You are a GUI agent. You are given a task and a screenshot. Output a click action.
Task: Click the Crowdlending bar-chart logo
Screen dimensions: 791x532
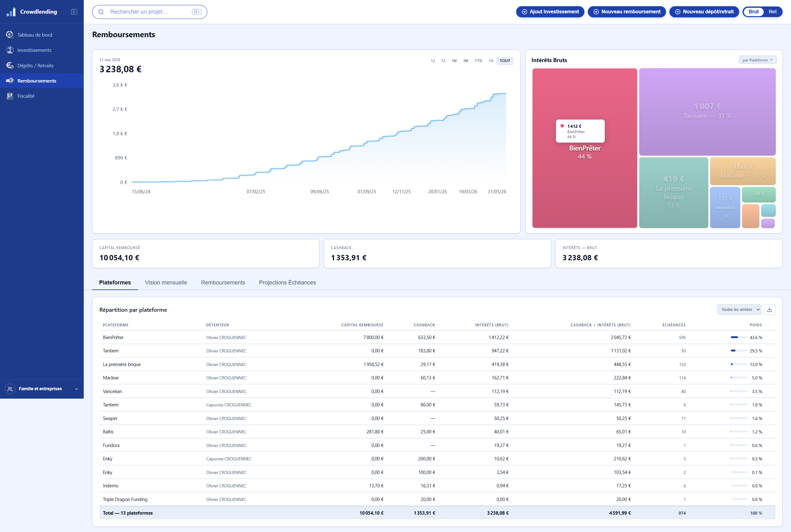coord(11,12)
